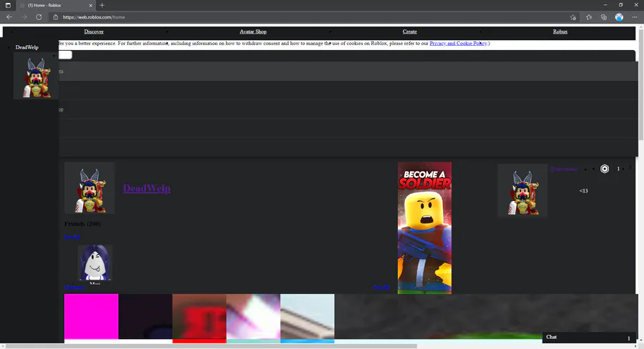Screen dimensions: 644x349
Task: Open the purple-haired friend avatar
Action: (x=95, y=262)
